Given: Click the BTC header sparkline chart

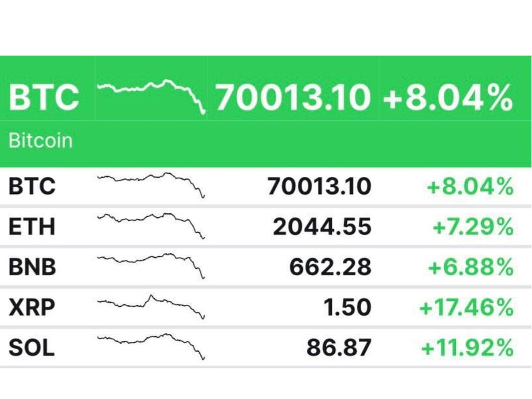Looking at the screenshot, I should tap(151, 95).
